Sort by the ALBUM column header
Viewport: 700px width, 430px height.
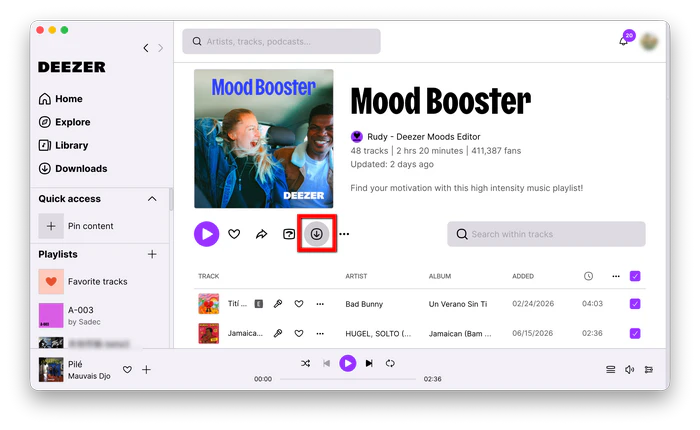pyautogui.click(x=440, y=276)
